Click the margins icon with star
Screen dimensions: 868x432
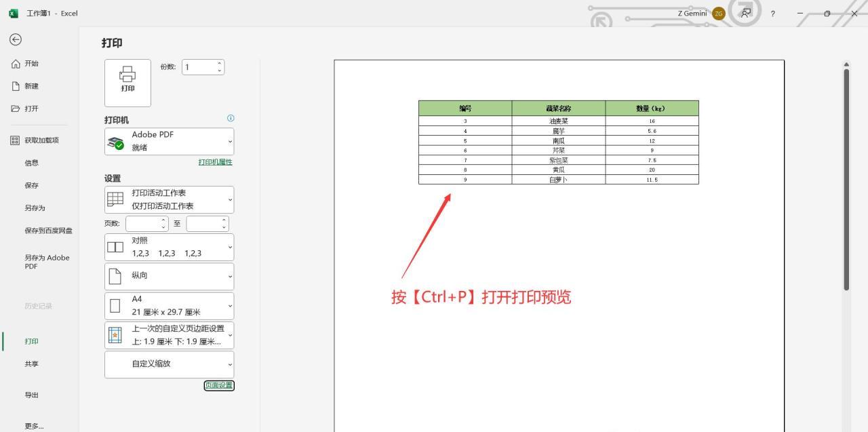pos(116,335)
